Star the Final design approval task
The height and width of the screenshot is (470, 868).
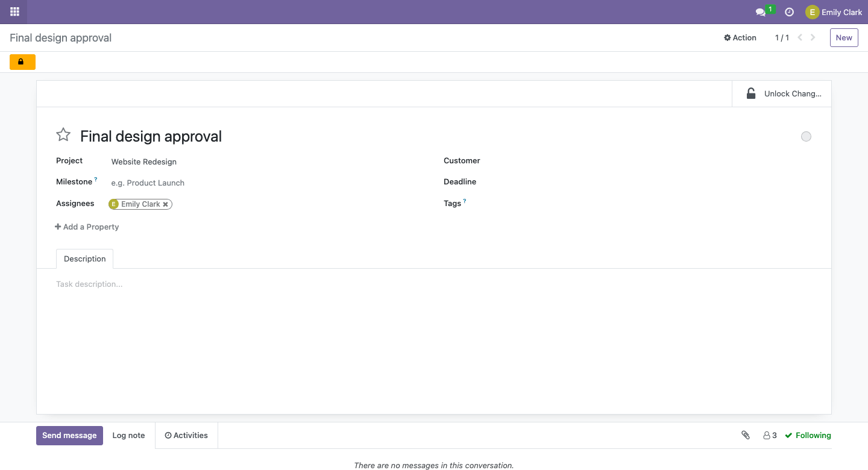coord(63,135)
